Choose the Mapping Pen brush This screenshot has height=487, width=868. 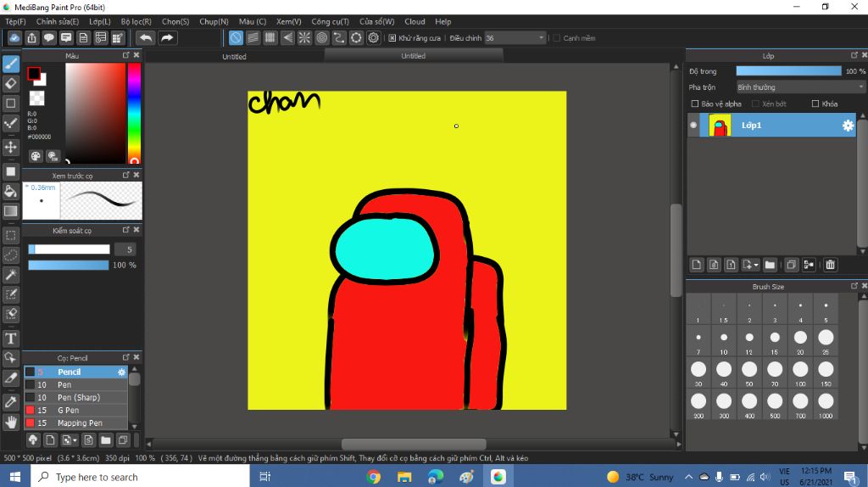coord(75,423)
